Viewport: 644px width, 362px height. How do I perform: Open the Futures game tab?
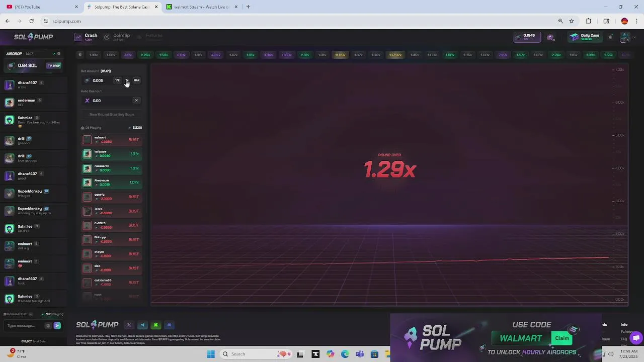pos(150,37)
